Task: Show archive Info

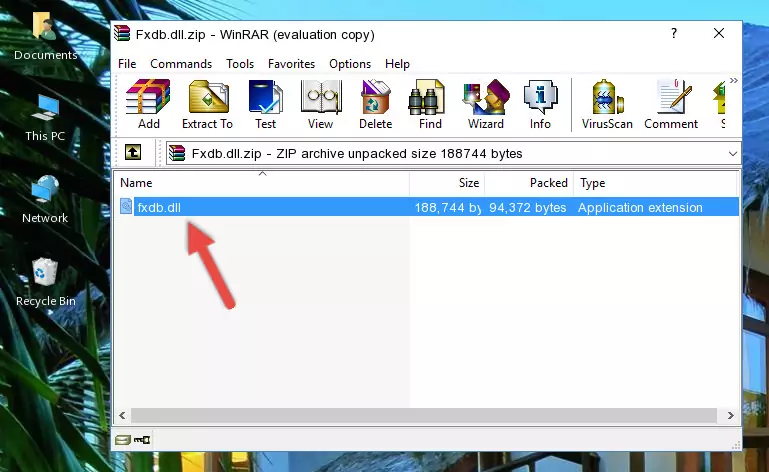Action: click(x=540, y=105)
